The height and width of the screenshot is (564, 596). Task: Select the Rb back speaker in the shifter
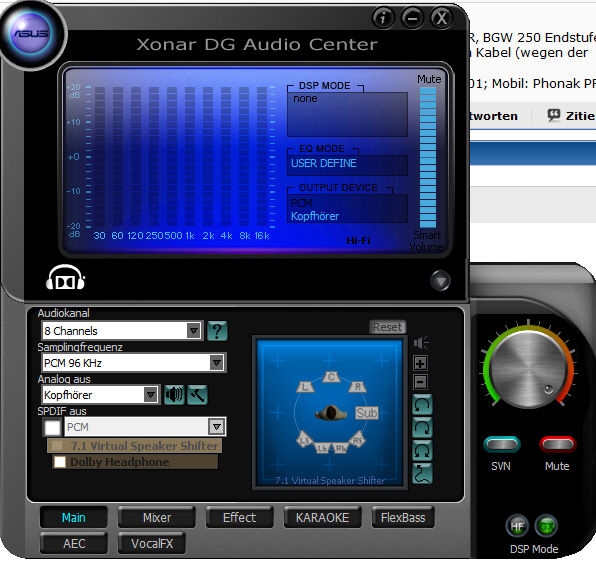click(x=341, y=448)
